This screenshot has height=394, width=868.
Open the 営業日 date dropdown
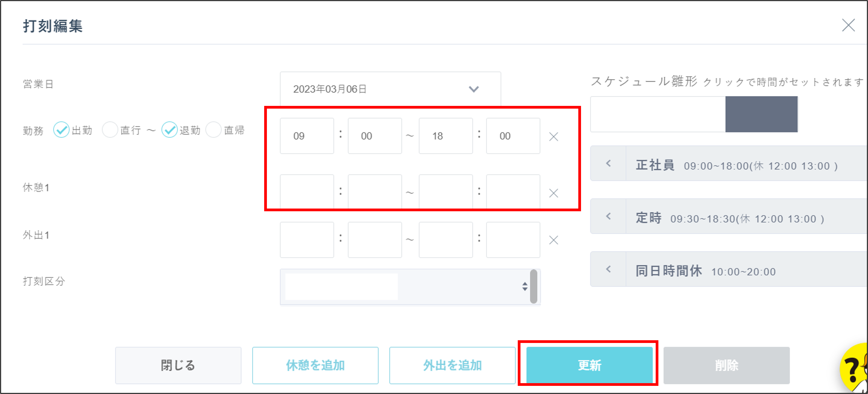390,89
